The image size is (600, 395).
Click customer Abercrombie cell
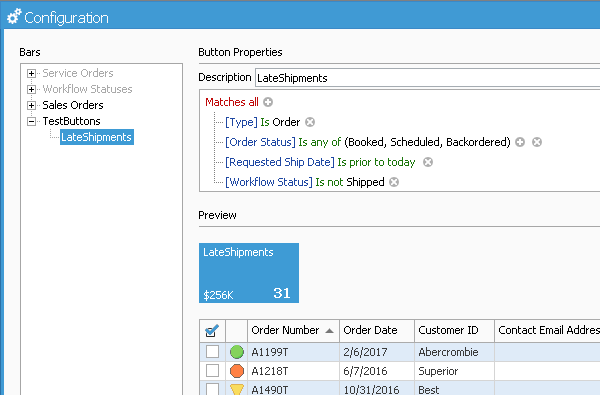pos(454,352)
